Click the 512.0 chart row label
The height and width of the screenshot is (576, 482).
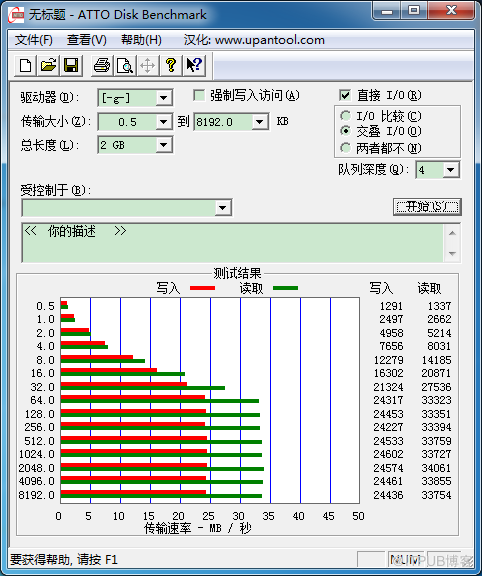tap(39, 441)
